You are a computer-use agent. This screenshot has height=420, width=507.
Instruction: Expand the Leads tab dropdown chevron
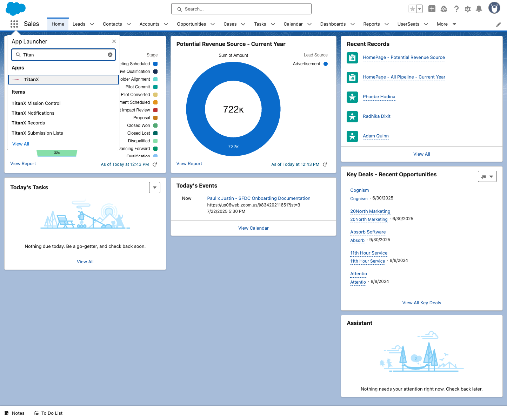tap(92, 24)
